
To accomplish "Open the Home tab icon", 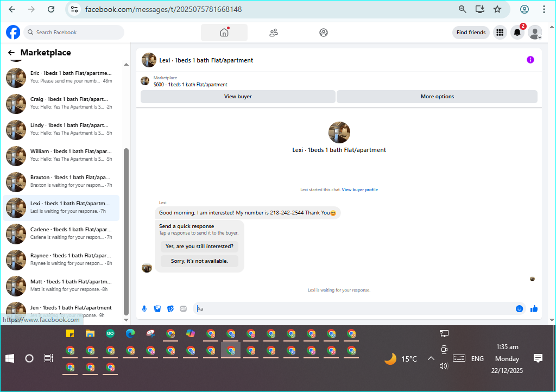I will coord(224,33).
